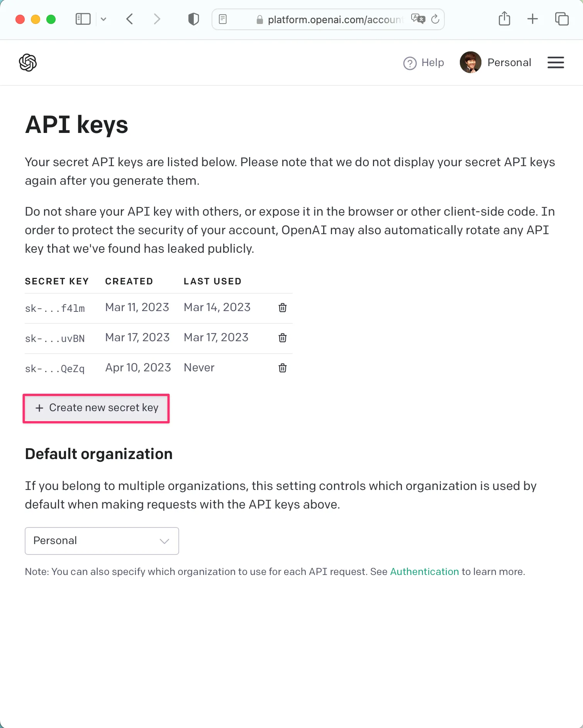The height and width of the screenshot is (728, 583).
Task: Reload the current page
Action: tap(436, 19)
